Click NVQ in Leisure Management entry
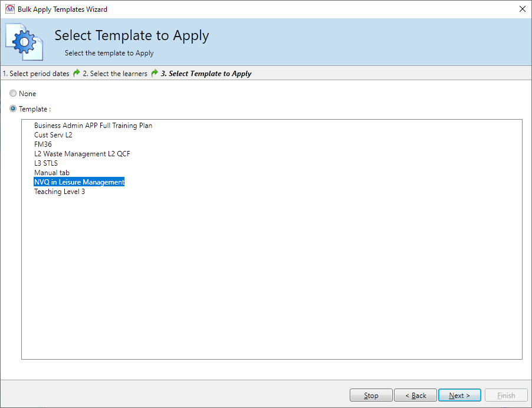This screenshot has height=408, width=532. click(x=79, y=182)
